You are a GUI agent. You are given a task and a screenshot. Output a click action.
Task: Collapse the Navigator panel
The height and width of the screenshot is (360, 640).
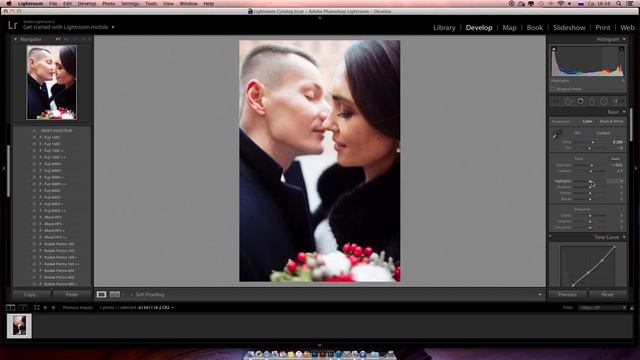[16, 39]
